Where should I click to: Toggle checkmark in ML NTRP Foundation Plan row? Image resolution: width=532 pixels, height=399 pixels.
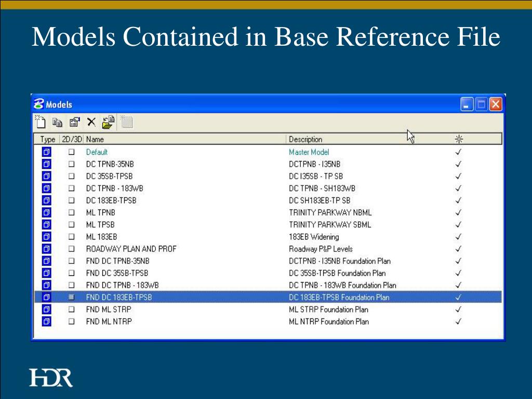(x=458, y=321)
